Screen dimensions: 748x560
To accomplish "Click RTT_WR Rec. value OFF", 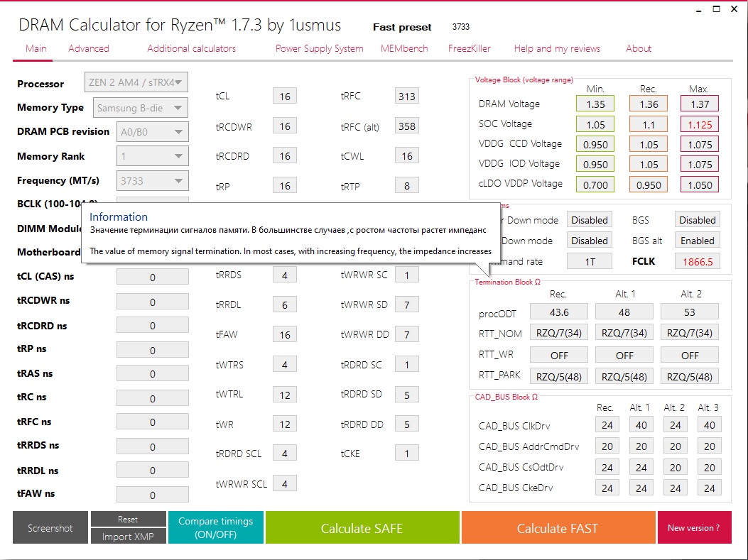I will tap(559, 355).
